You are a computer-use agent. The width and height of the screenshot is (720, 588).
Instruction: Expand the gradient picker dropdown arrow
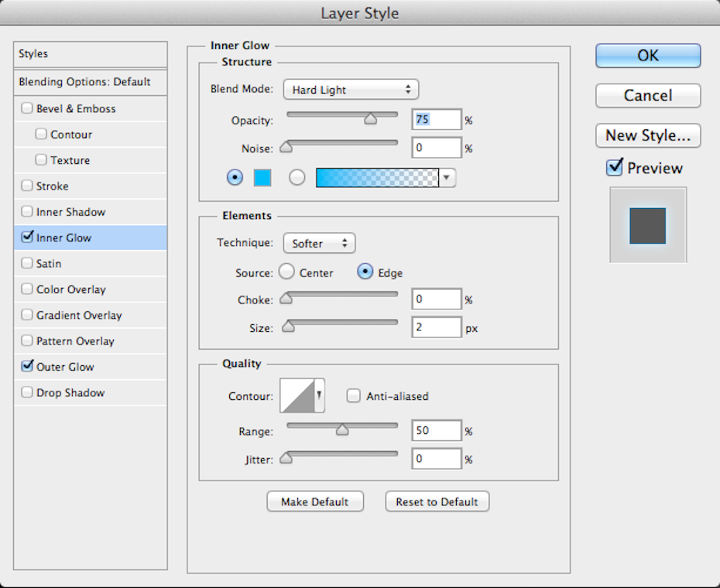[447, 178]
